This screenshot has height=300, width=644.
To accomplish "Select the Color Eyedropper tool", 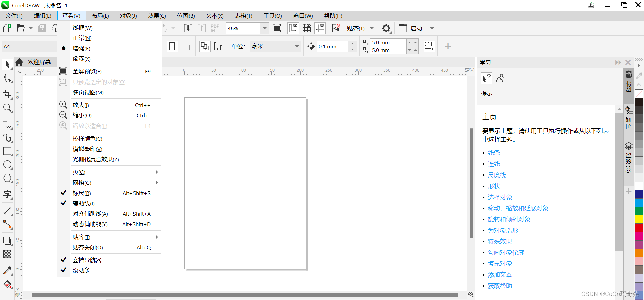I will pos(7,270).
